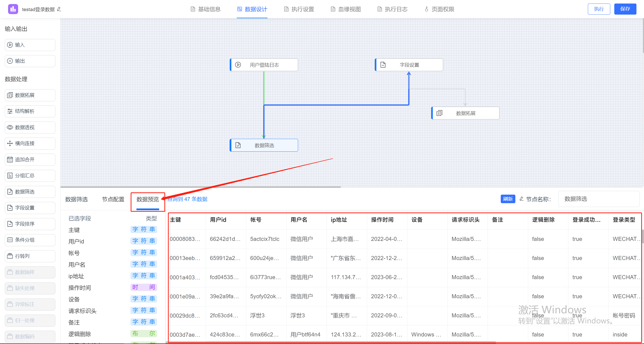
Task: Select the 行转列 row-to-column tool
Action: coord(30,256)
